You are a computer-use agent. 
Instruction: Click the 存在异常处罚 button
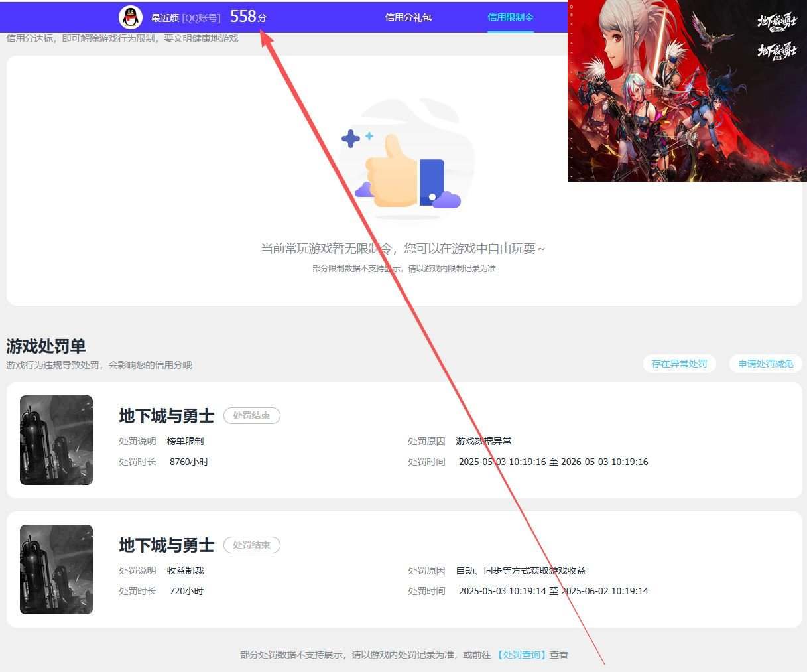(x=679, y=364)
